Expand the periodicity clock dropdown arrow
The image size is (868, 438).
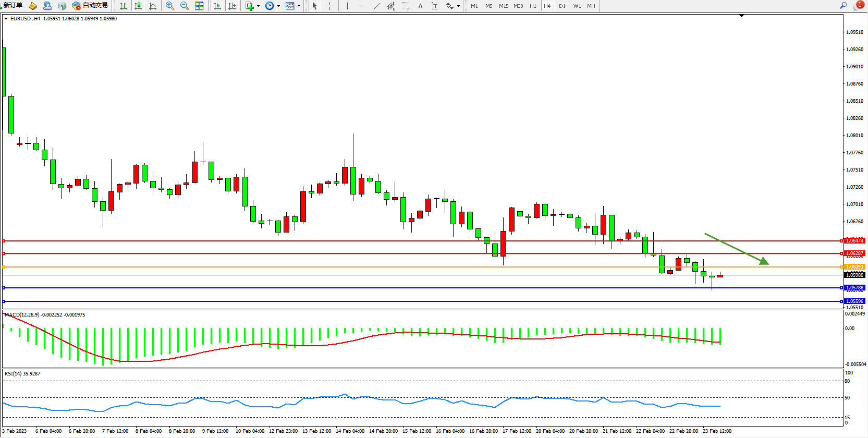(278, 6)
